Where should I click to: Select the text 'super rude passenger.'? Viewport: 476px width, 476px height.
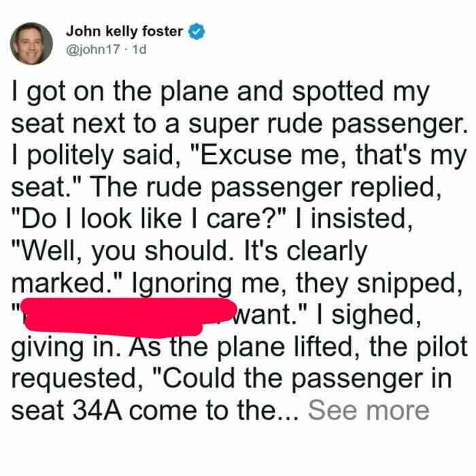click(x=328, y=124)
